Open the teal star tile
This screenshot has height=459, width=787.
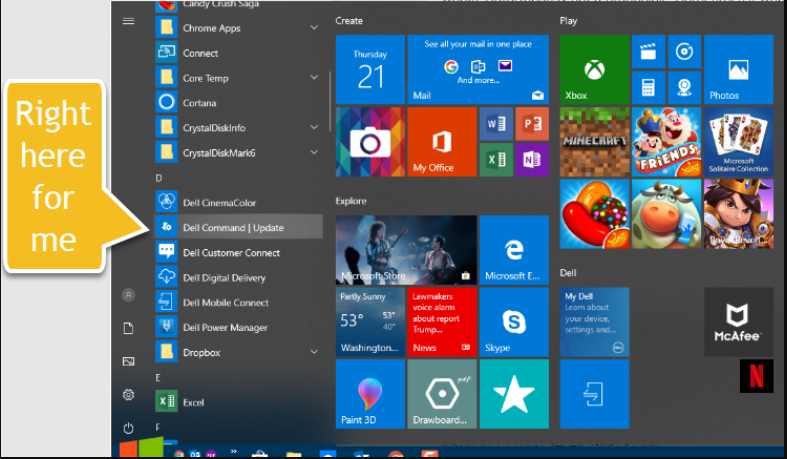(514, 394)
